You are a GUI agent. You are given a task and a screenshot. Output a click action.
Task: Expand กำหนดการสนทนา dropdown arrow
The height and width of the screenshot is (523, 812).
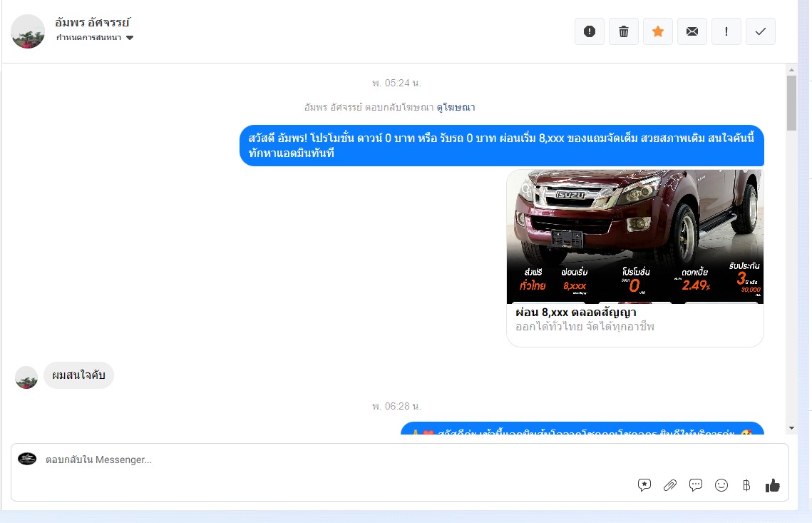click(130, 37)
